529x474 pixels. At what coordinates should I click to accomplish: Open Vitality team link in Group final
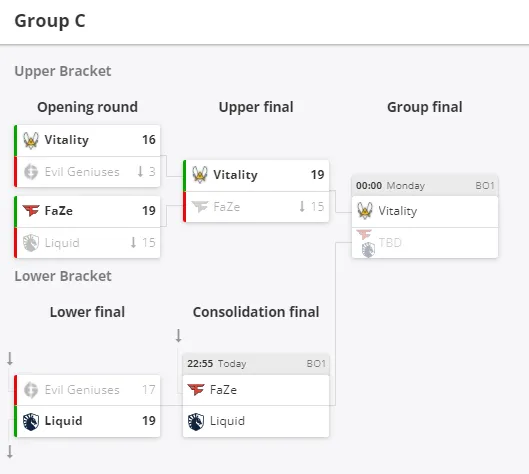point(398,211)
